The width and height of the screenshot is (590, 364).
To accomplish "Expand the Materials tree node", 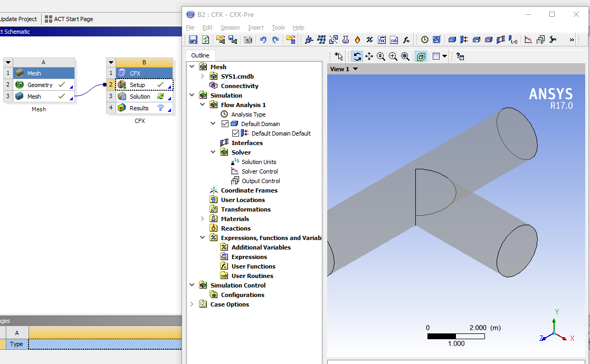I will click(x=203, y=218).
